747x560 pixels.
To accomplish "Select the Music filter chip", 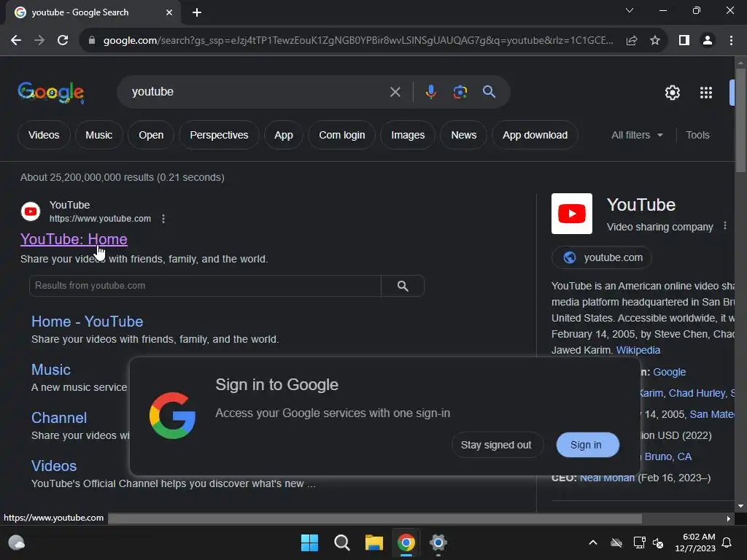I will 99,135.
